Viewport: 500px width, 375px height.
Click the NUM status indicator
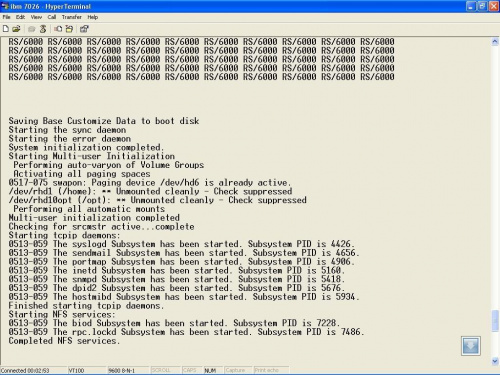tap(210, 370)
